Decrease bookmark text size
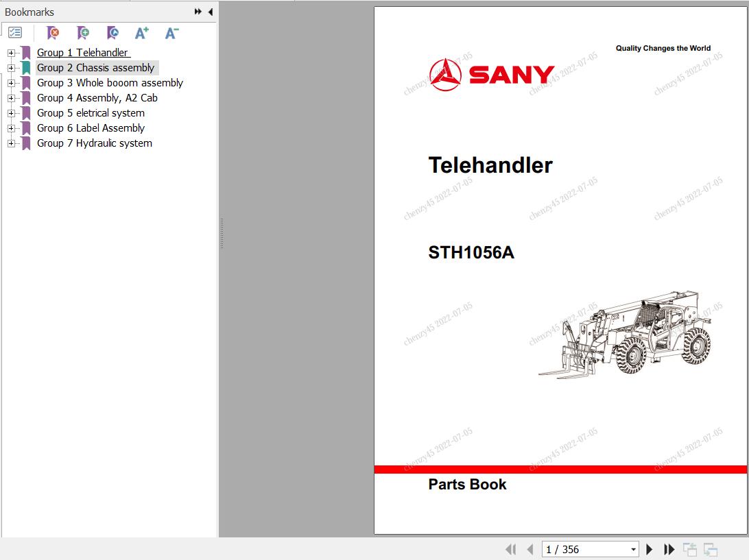This screenshot has height=560, width=749. 171,32
